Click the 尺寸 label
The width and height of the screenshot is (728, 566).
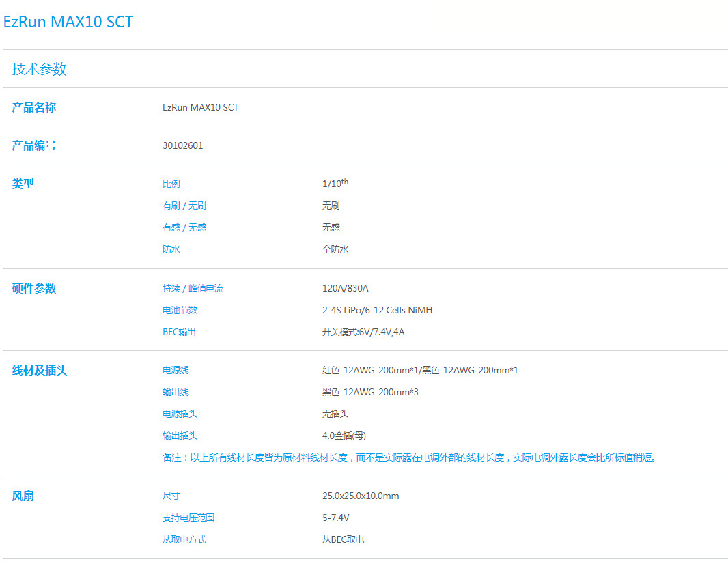pos(171,496)
